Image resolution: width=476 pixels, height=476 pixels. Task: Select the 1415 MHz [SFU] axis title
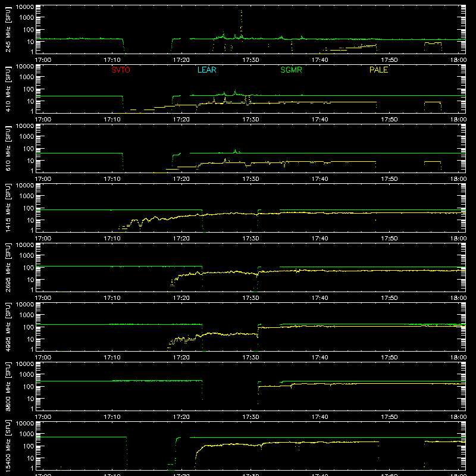[8, 208]
